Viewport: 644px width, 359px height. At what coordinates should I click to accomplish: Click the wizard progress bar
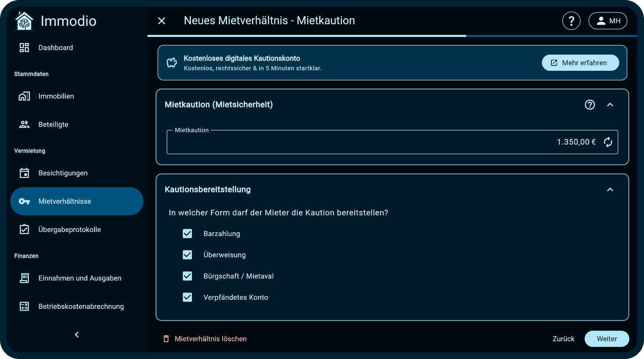[392, 36]
